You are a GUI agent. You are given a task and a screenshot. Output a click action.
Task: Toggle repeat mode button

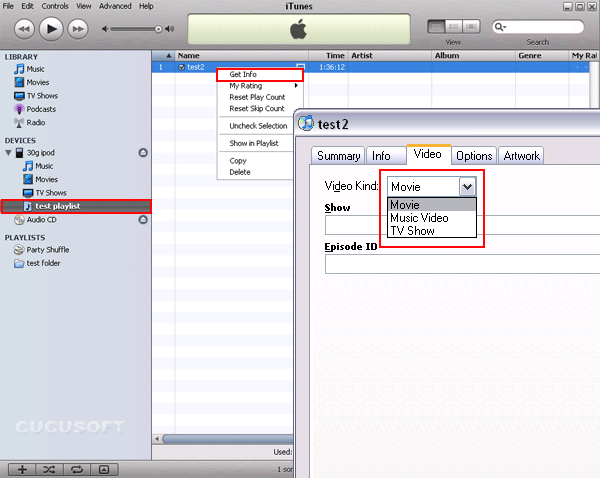tap(76, 469)
